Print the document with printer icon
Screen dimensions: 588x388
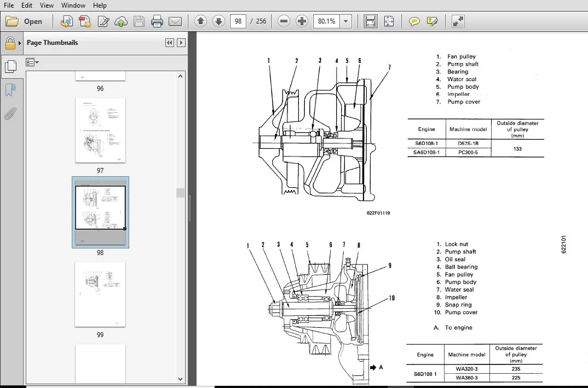click(x=157, y=21)
